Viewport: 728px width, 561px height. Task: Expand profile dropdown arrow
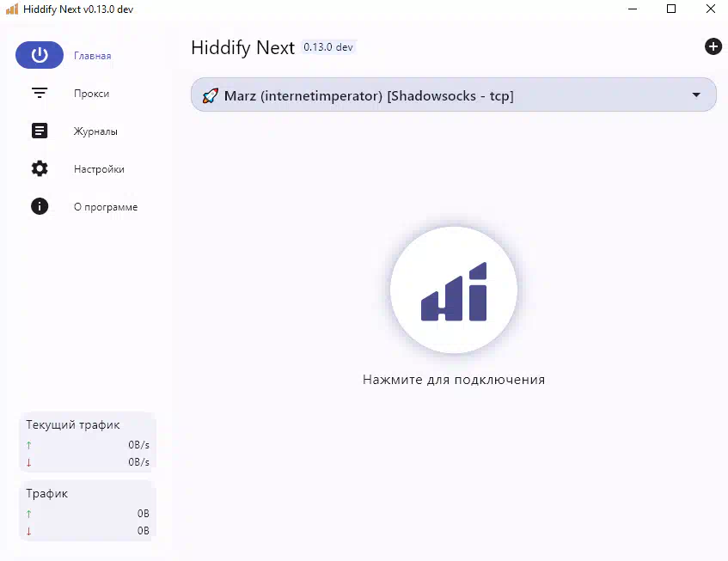696,95
